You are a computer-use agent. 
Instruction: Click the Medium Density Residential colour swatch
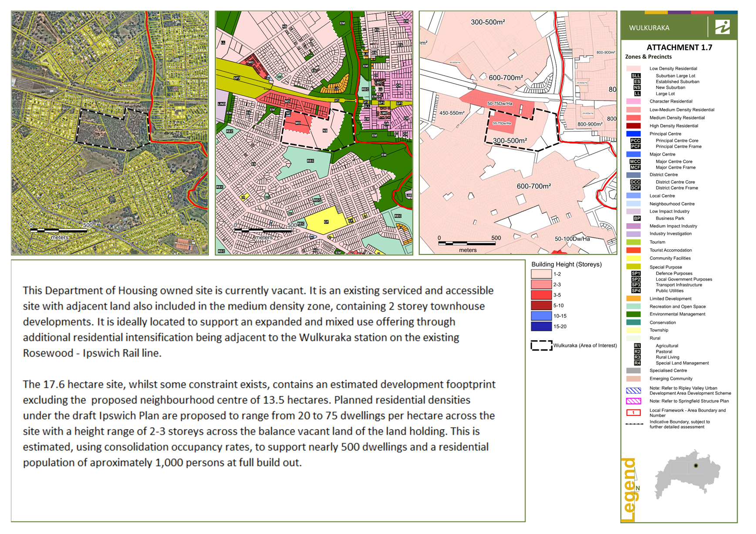(633, 118)
